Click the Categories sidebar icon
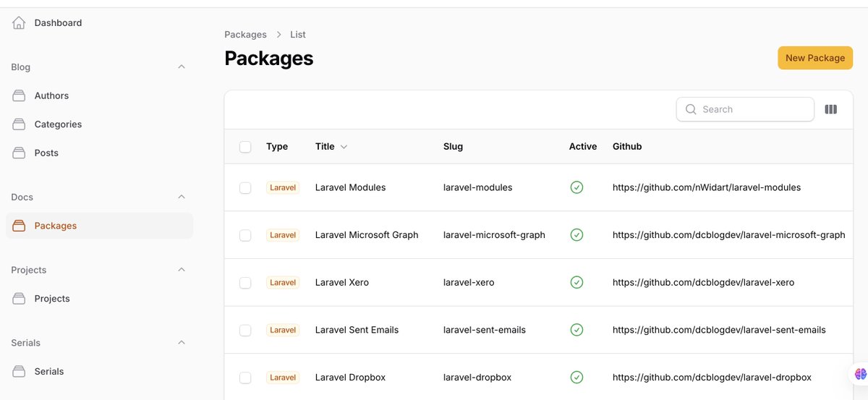The width and height of the screenshot is (868, 400). [x=19, y=124]
